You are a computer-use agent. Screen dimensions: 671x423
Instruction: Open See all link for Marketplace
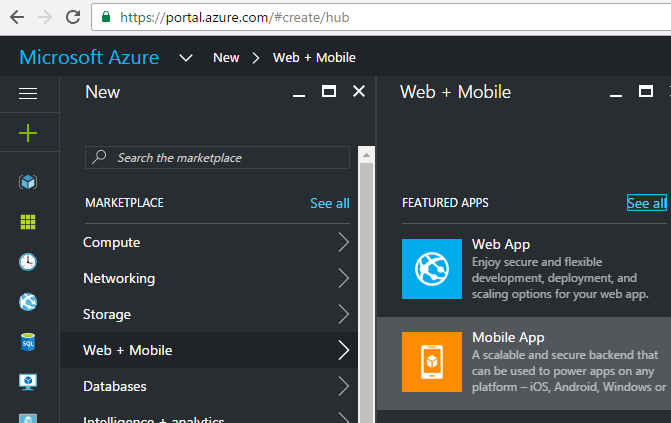point(330,203)
